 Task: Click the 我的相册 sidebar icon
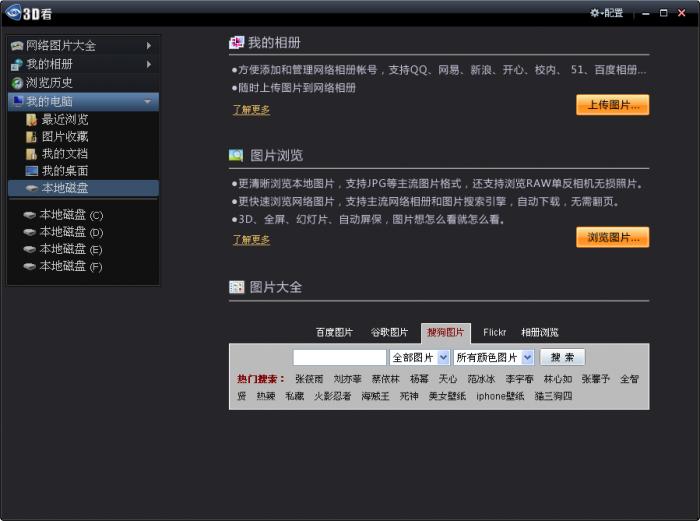tap(17, 64)
